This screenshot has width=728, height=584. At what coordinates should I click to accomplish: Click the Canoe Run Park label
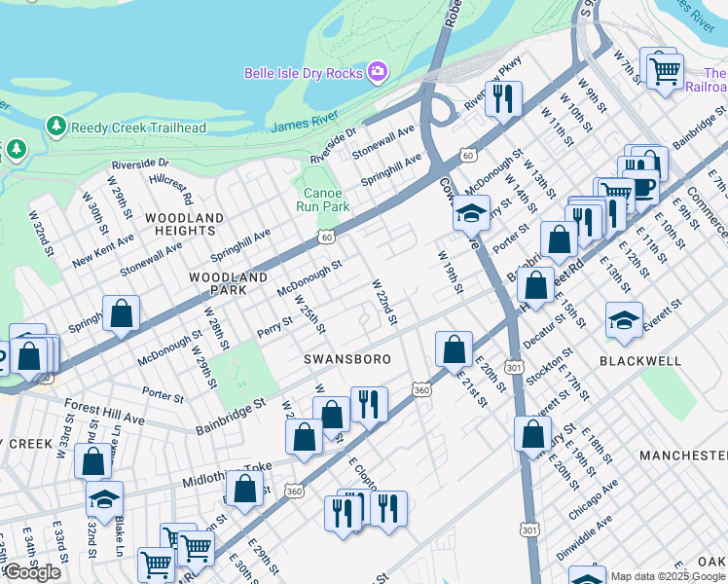tap(323, 200)
